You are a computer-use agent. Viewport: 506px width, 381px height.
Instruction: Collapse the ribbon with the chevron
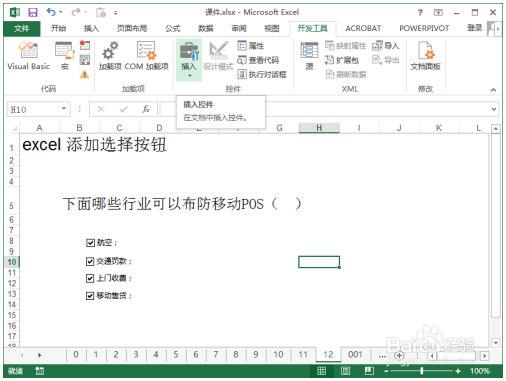[x=493, y=90]
